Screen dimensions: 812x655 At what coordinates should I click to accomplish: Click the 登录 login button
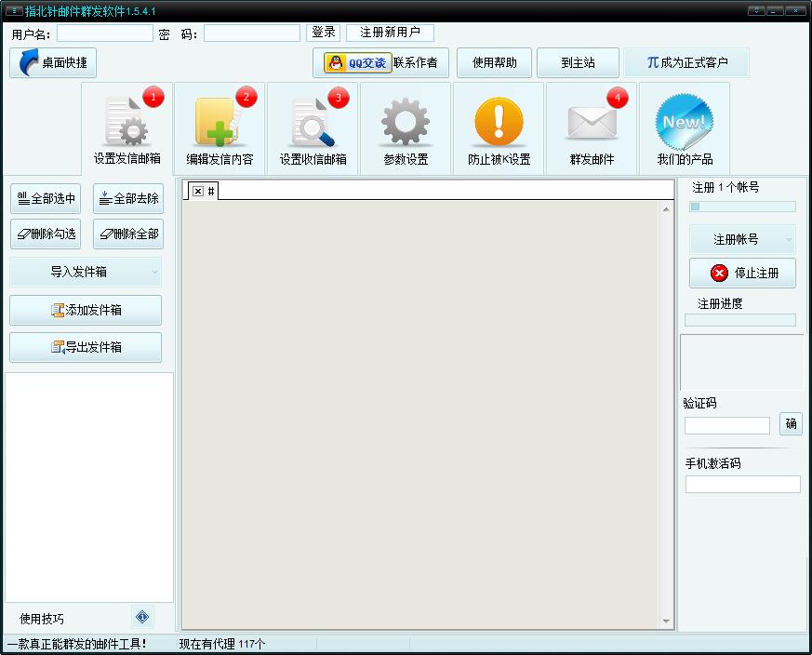(x=322, y=31)
